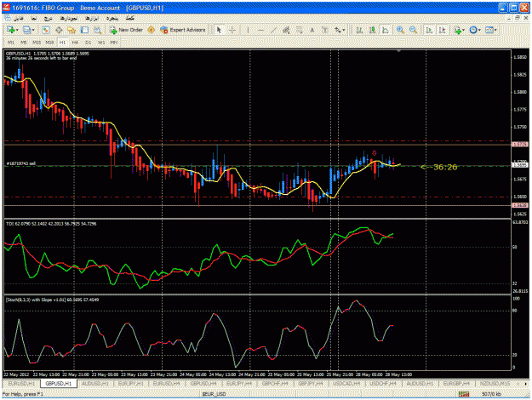Switch to the EURGBP,H4 chart tab
This screenshot has height=400, width=532.
point(456,383)
